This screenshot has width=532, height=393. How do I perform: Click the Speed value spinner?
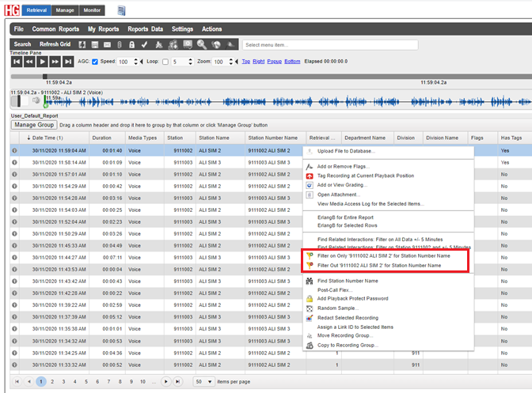(135, 62)
